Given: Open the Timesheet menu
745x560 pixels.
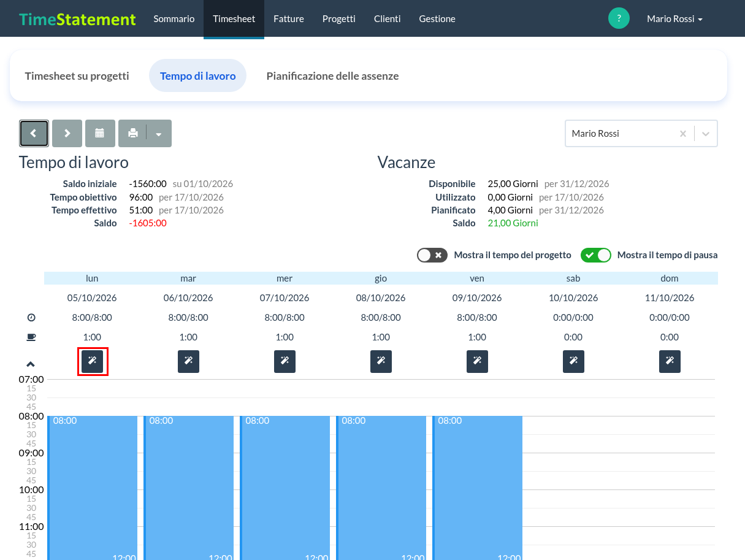Looking at the screenshot, I should (x=234, y=19).
